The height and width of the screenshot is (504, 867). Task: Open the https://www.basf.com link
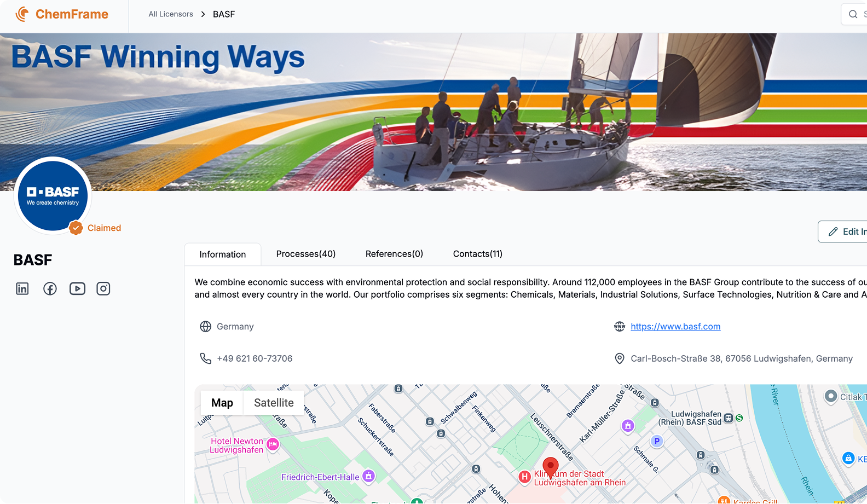coord(675,327)
